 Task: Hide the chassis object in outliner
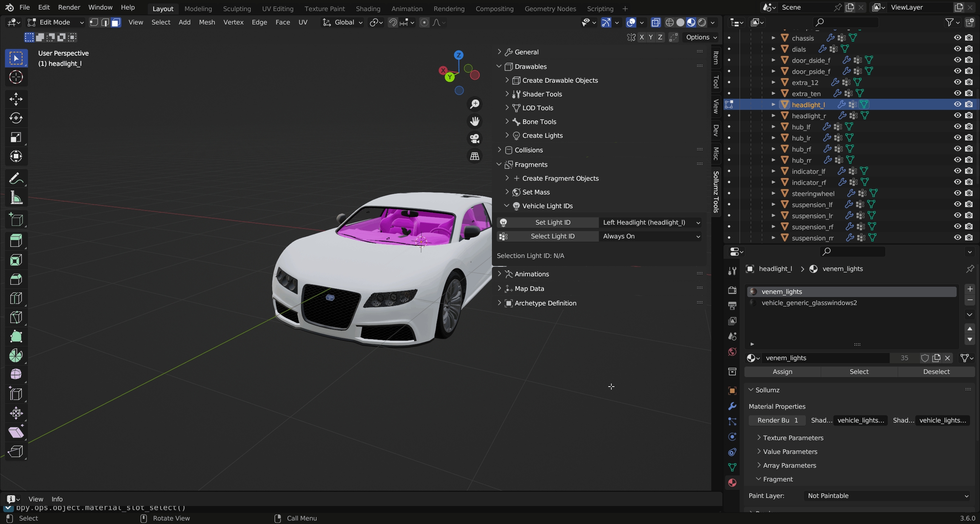[957, 38]
